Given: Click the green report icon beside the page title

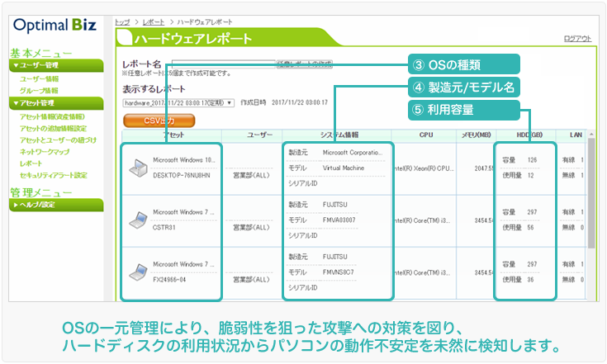Looking at the screenshot, I should [x=126, y=38].
